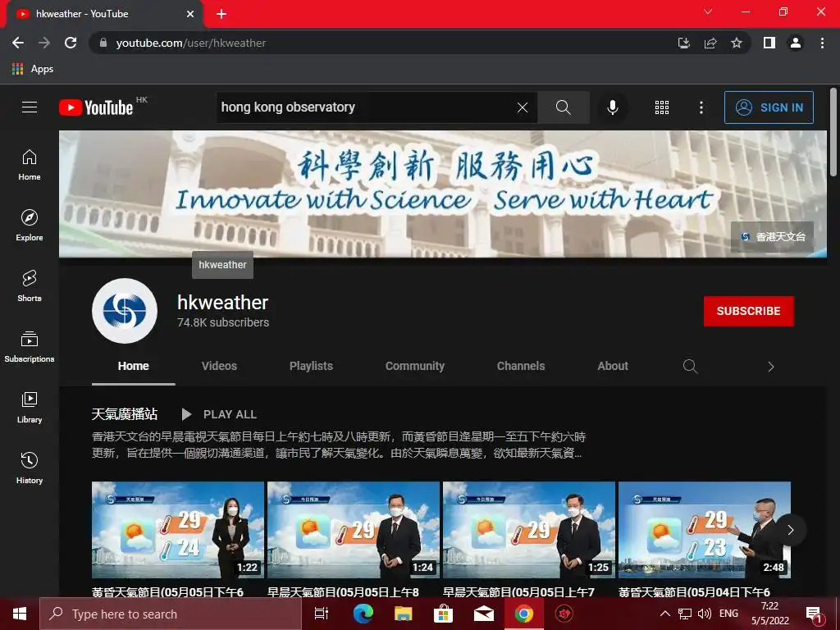Switch to the Playlists tab
Image resolution: width=840 pixels, height=630 pixels.
pyautogui.click(x=311, y=366)
